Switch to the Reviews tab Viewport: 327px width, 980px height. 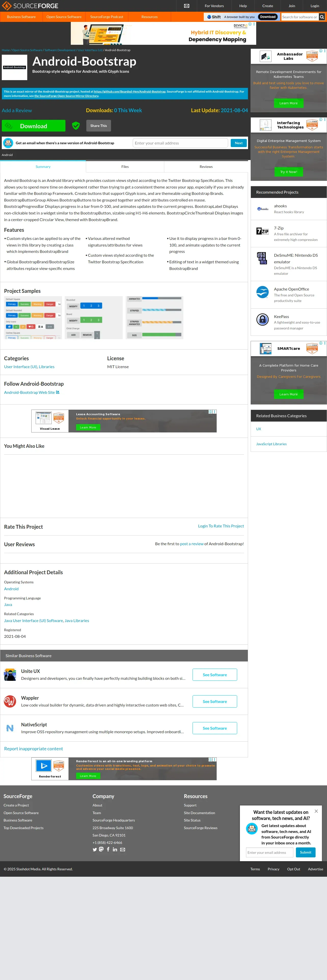206,167
